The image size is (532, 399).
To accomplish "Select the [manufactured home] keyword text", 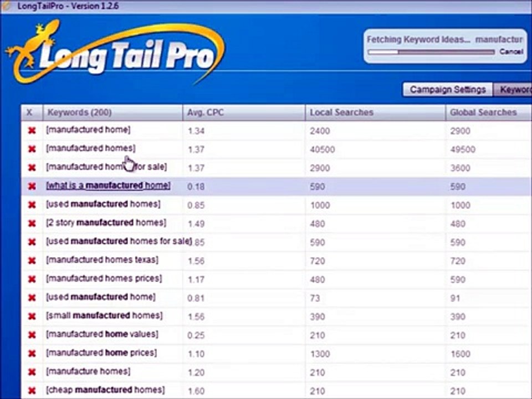I will (88, 130).
